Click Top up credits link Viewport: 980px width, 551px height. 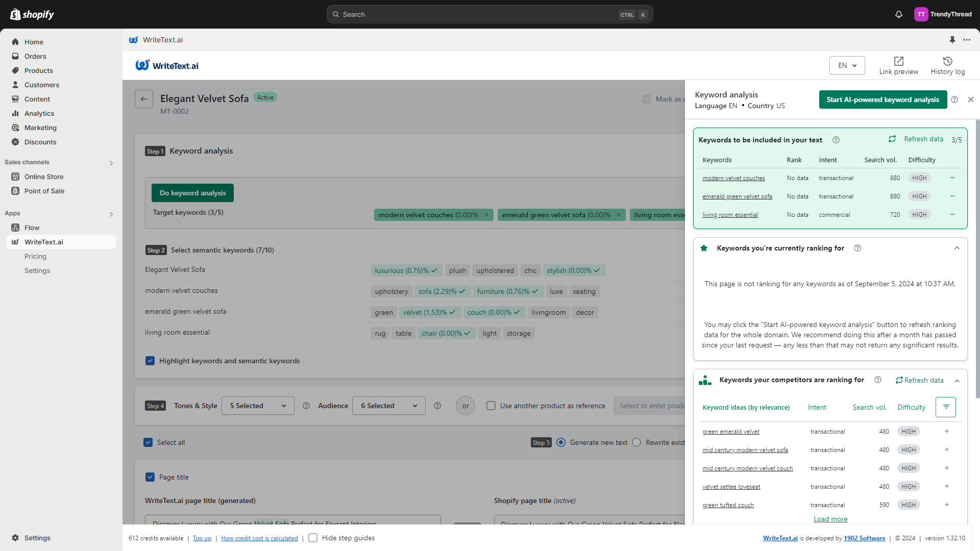tap(202, 538)
